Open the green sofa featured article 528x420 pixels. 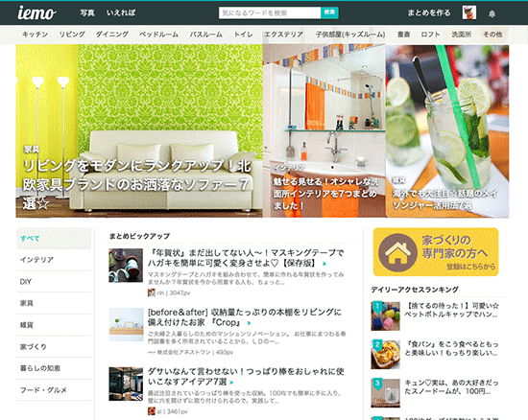coord(139,131)
